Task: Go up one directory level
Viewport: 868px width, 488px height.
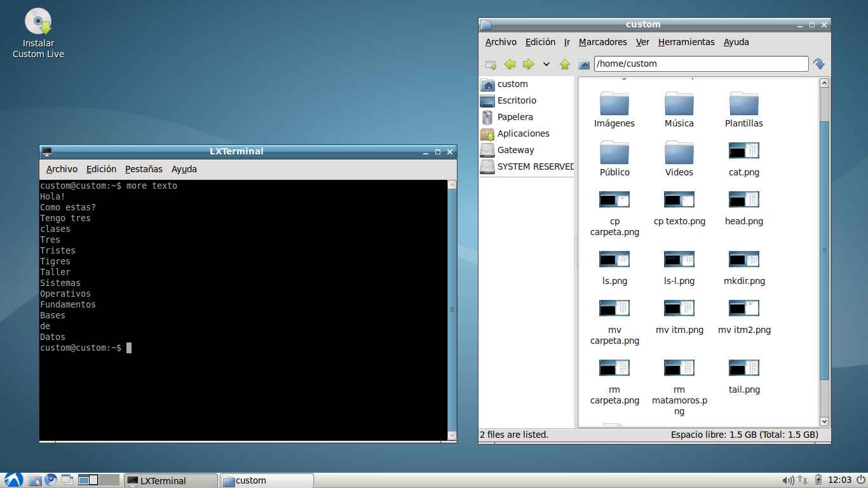Action: [564, 64]
